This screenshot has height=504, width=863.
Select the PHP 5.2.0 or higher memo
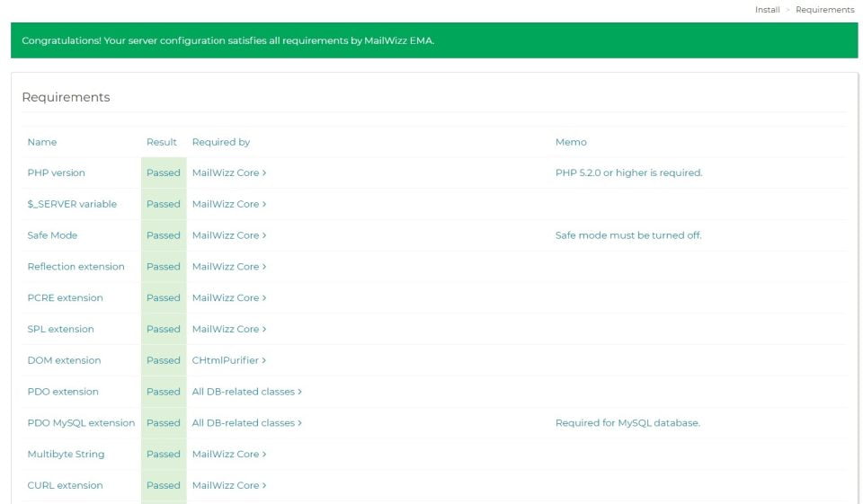tap(628, 172)
